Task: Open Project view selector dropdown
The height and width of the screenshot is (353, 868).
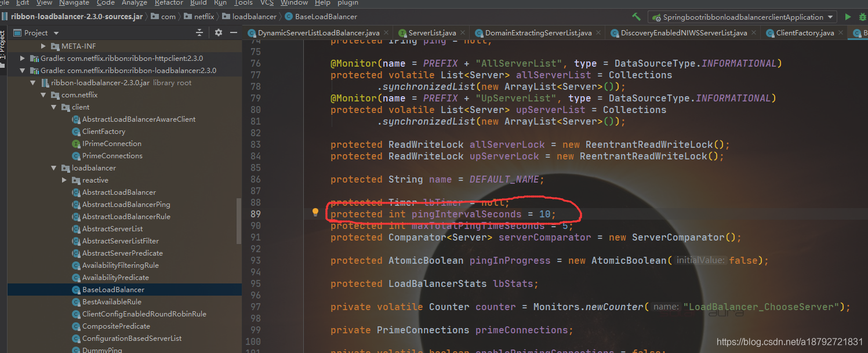Action: (56, 33)
